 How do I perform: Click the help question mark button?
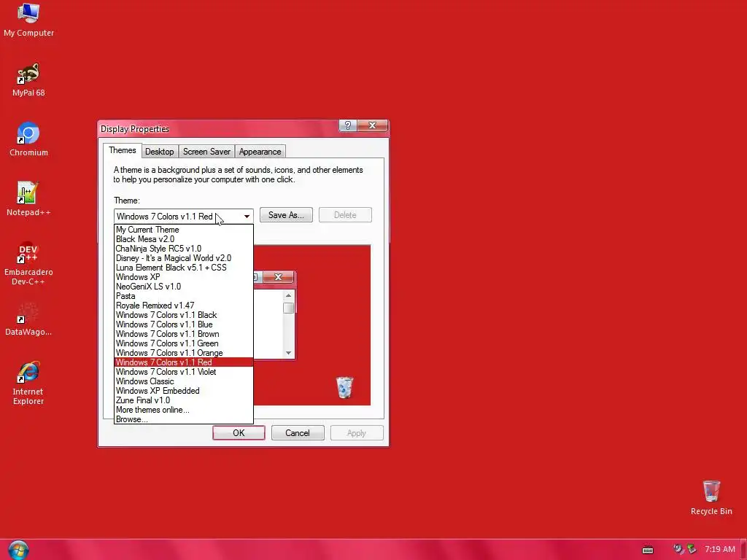coord(348,125)
